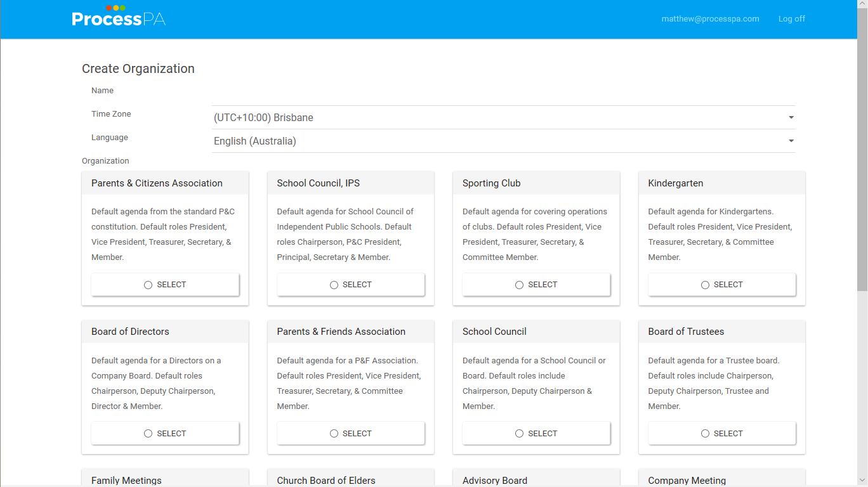
Task: Open the Time Zone dropdown arrow
Action: click(791, 117)
